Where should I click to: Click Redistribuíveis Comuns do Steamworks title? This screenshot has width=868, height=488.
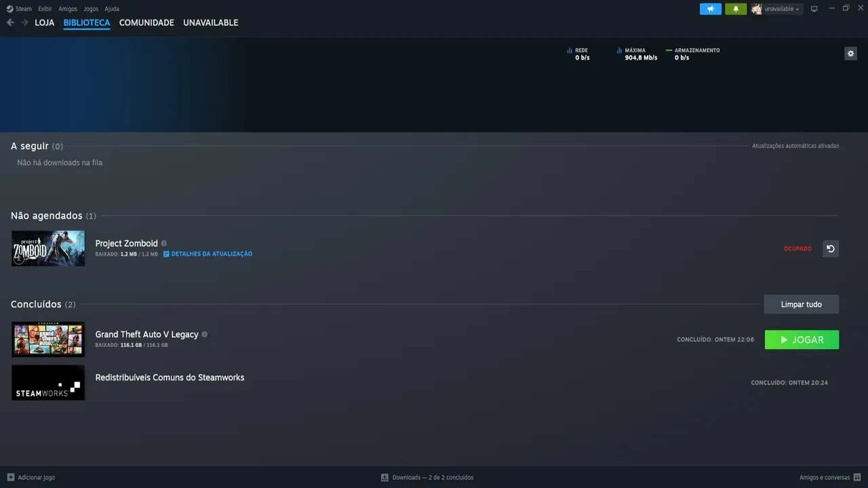tap(170, 378)
